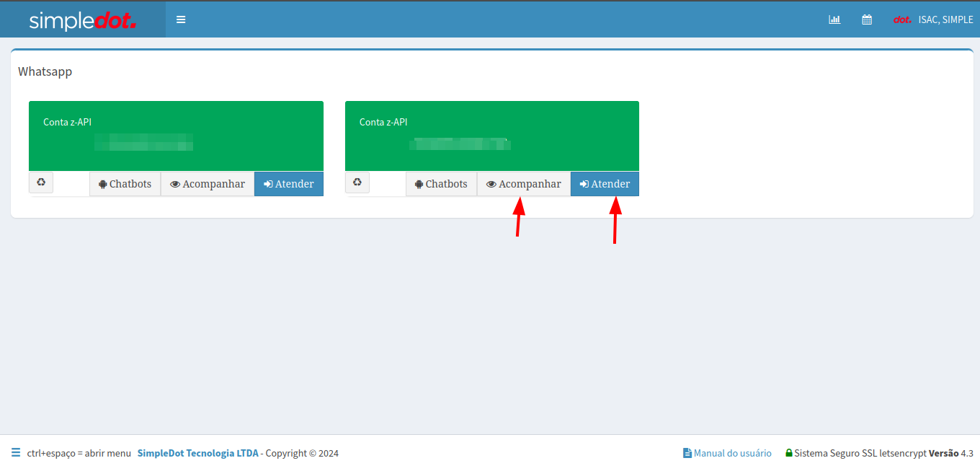Open Chatbots for the right z-API account
This screenshot has height=471, width=980.
[x=441, y=184]
